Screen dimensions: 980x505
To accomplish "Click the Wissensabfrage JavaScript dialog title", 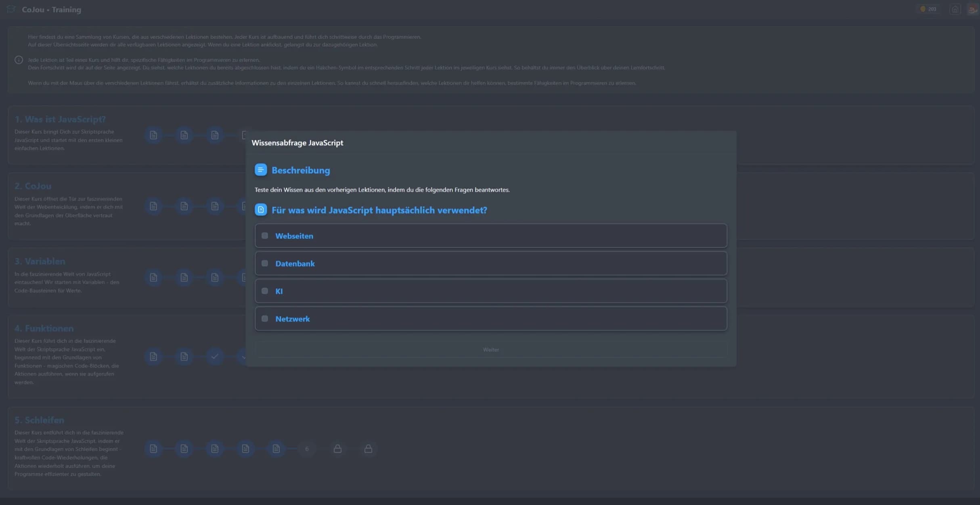I will [297, 143].
